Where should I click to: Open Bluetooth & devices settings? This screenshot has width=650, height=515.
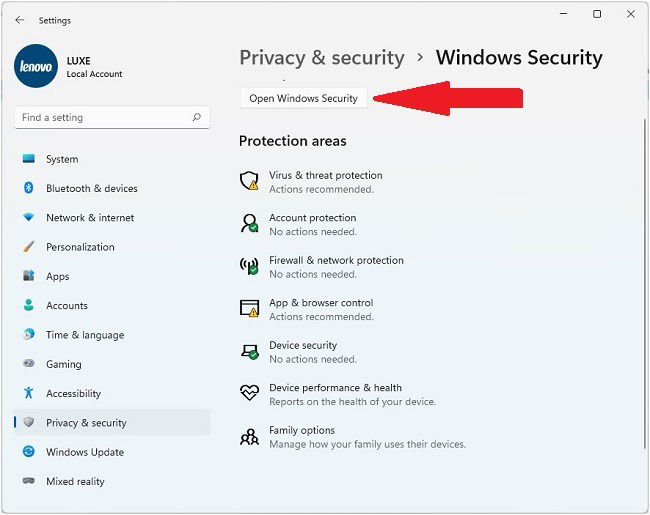91,188
